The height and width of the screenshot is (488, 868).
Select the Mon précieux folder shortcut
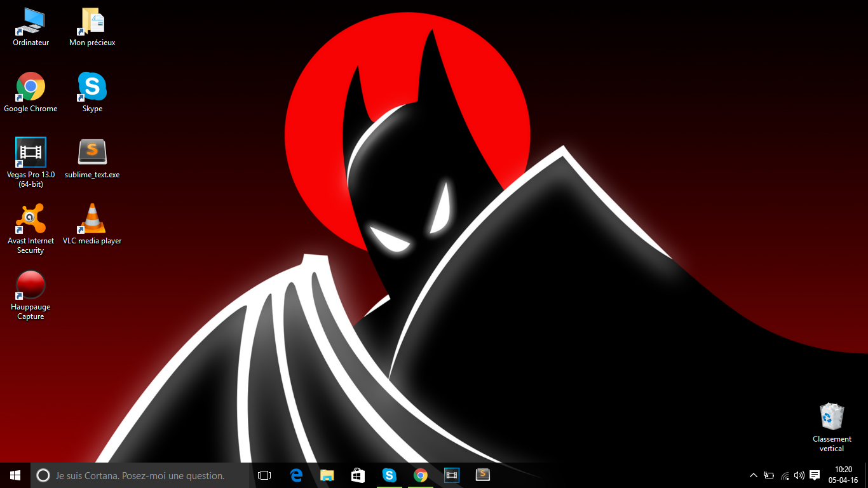tap(92, 27)
